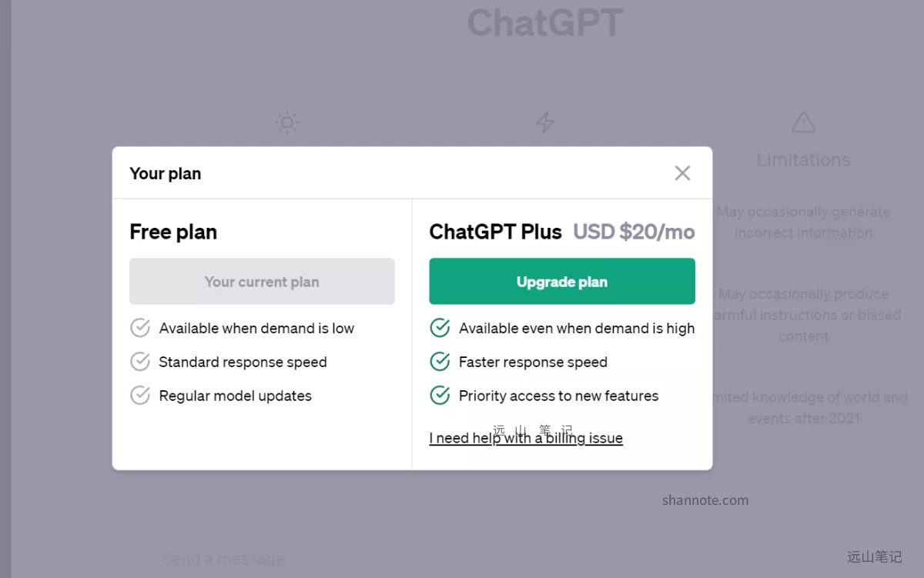Image resolution: width=924 pixels, height=578 pixels.
Task: Click the lightning bolt Capabilities icon
Action: (545, 122)
